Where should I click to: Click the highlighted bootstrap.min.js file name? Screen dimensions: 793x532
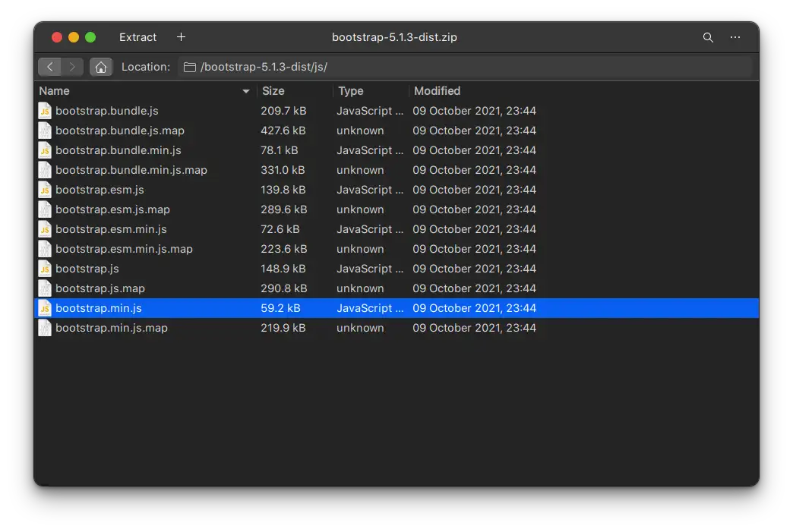[99, 307]
